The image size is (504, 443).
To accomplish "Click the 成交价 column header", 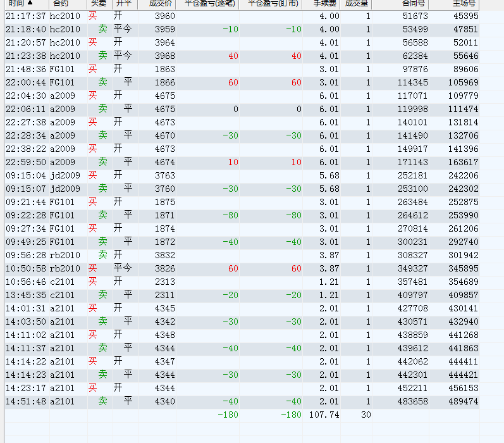I will 155,3.
